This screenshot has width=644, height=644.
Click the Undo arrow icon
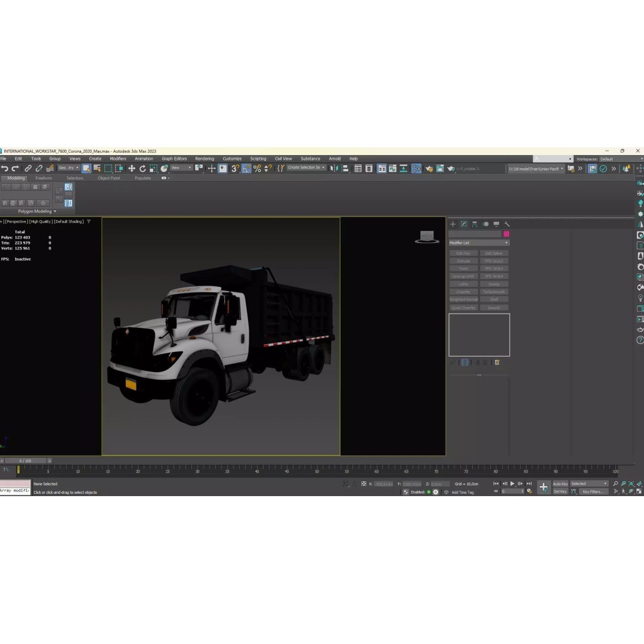(x=5, y=168)
